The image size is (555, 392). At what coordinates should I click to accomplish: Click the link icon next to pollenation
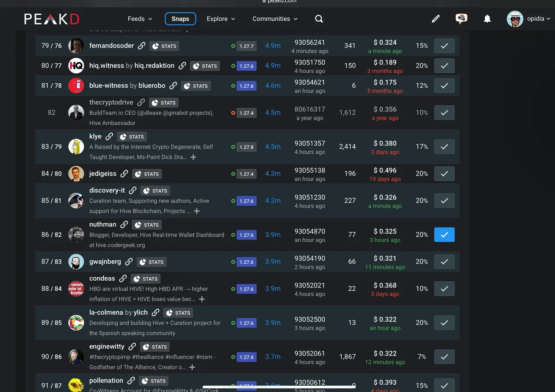(x=131, y=381)
